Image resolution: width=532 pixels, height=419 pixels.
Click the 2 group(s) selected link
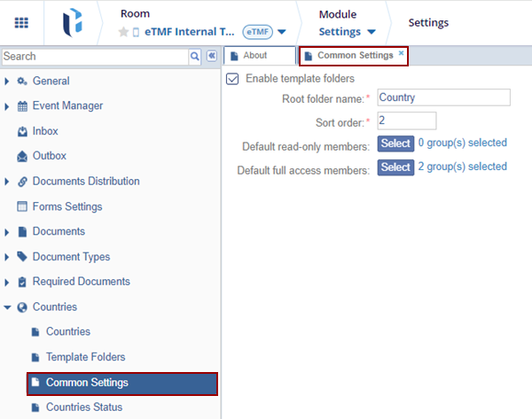click(462, 167)
